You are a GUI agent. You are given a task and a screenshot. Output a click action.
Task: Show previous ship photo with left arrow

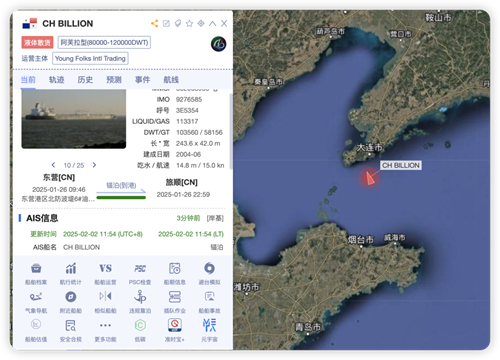click(x=53, y=165)
